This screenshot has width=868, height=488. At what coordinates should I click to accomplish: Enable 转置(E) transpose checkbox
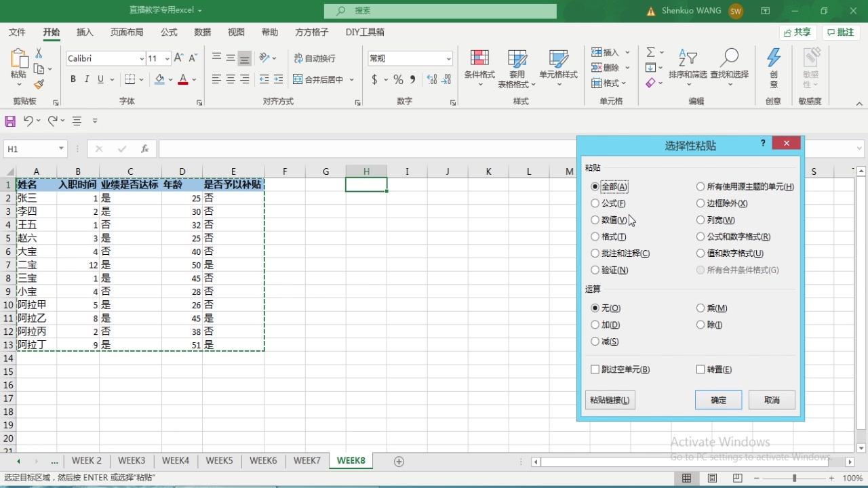(x=701, y=369)
